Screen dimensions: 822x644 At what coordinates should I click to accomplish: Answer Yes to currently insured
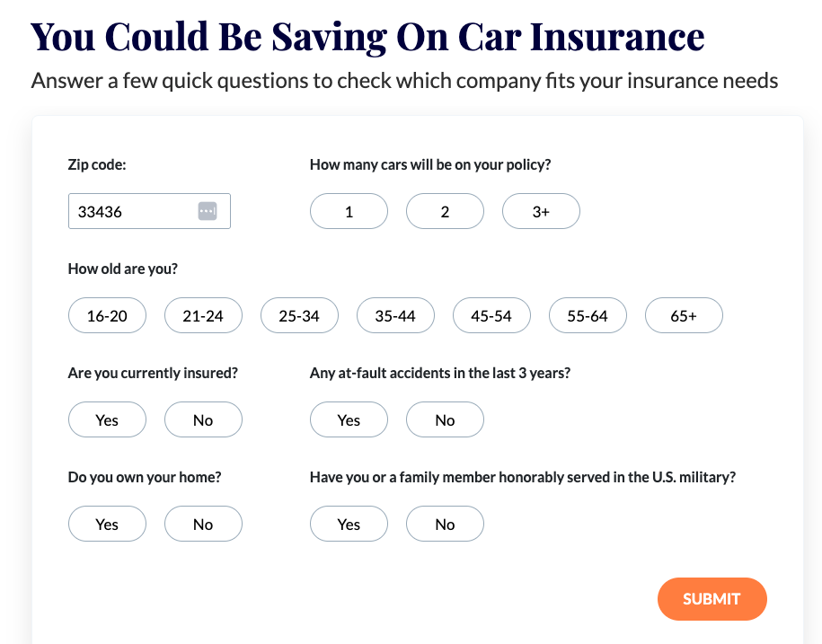pyautogui.click(x=107, y=420)
